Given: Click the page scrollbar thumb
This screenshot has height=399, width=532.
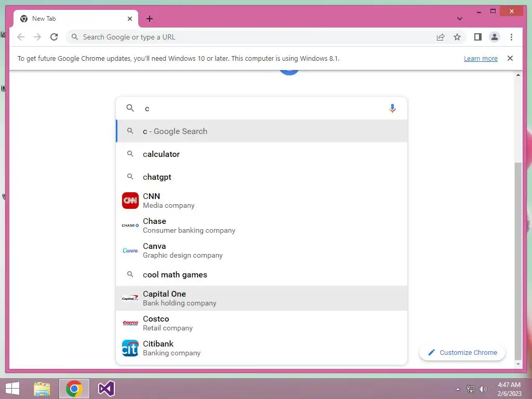Looking at the screenshot, I should [x=518, y=261].
